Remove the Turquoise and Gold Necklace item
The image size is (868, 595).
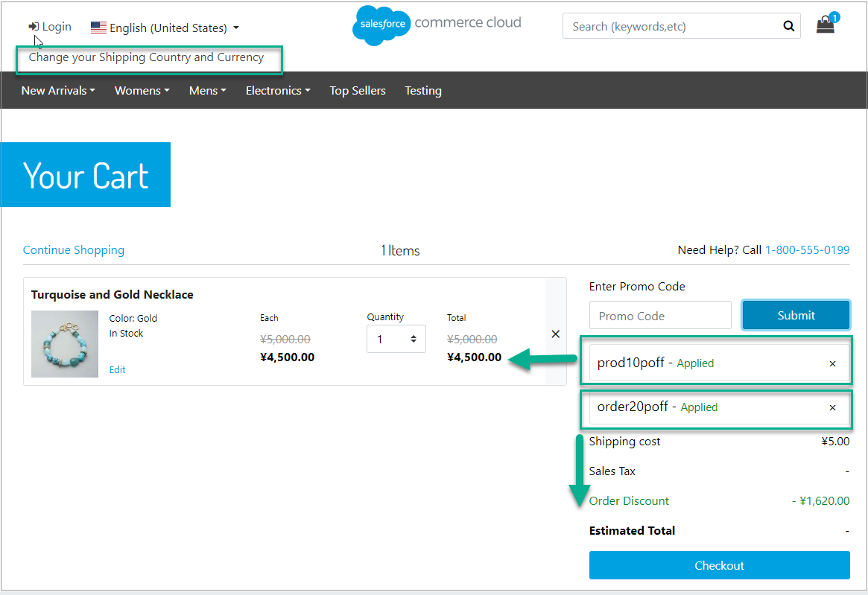click(555, 334)
